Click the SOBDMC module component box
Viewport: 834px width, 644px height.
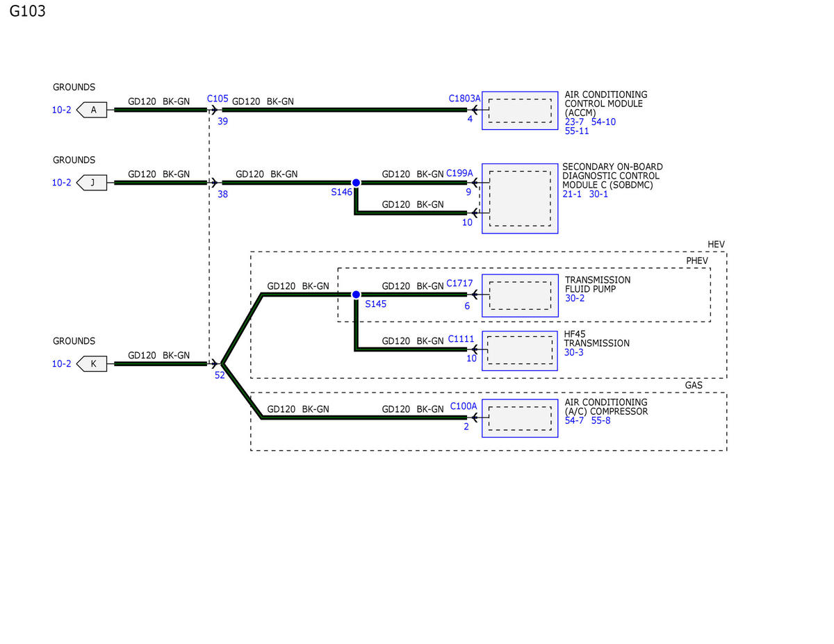click(520, 198)
